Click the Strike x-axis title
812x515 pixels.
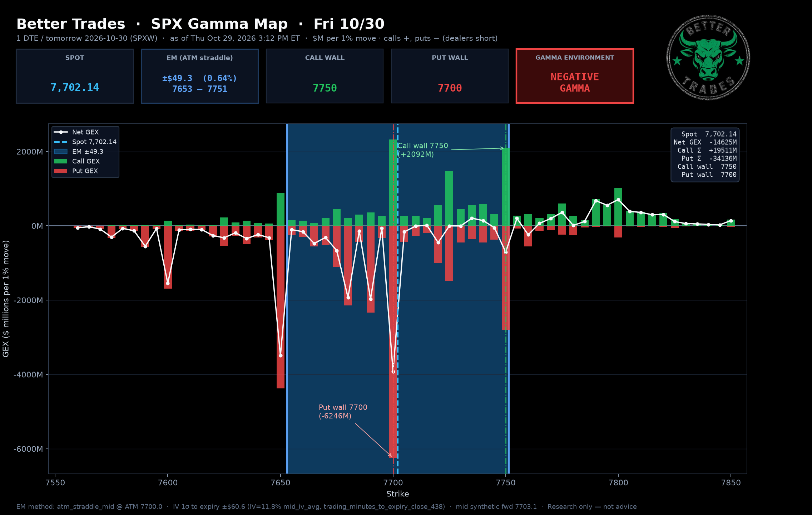[x=398, y=494]
